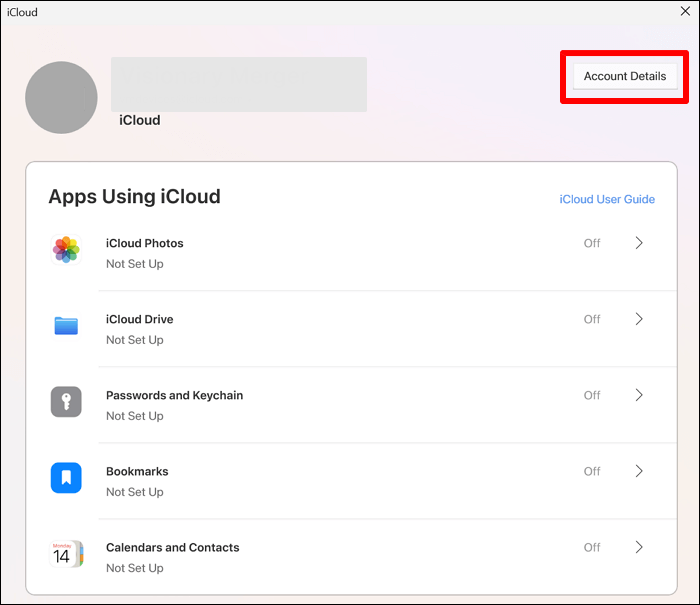Click the Passwords and Keychain key icon
This screenshot has height=605, width=700.
click(66, 402)
